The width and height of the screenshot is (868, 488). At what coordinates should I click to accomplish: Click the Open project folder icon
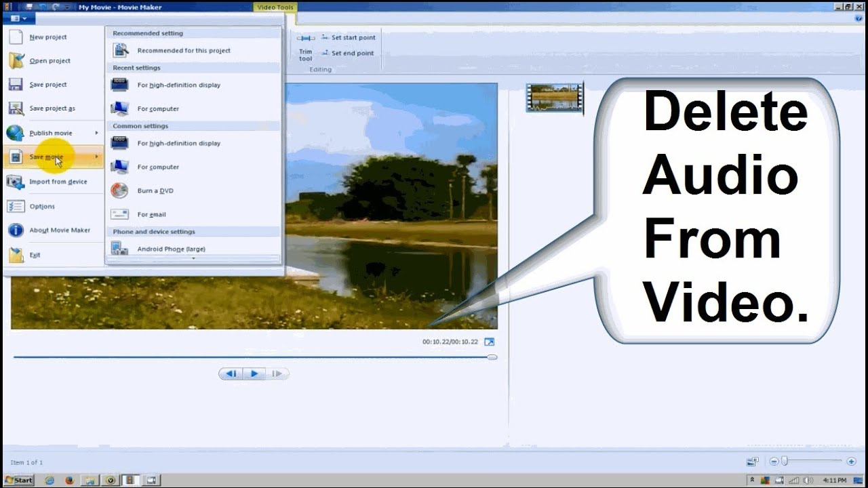(16, 60)
